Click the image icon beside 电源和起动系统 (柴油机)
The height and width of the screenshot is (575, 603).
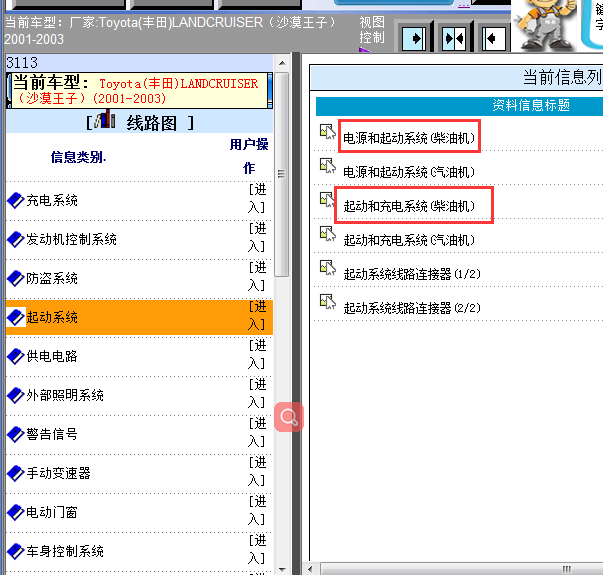(x=328, y=132)
